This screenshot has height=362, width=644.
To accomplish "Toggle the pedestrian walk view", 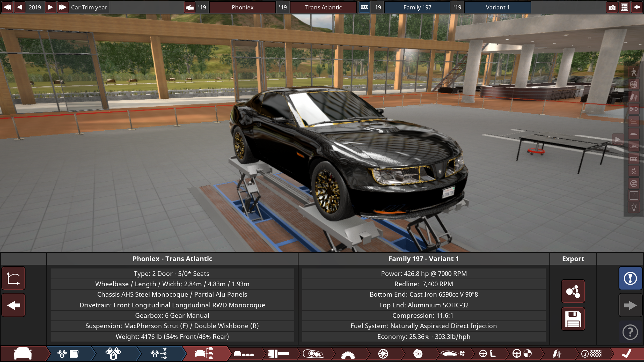I will coord(634,72).
